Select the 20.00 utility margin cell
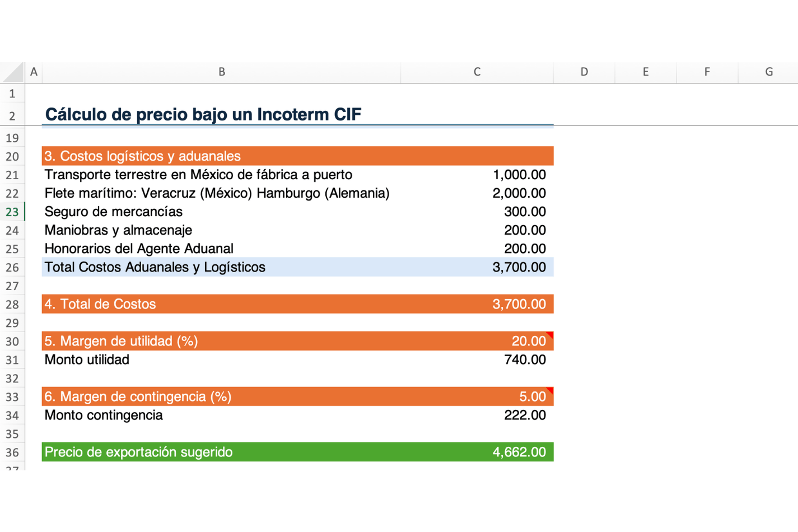This screenshot has width=798, height=532. tap(477, 341)
